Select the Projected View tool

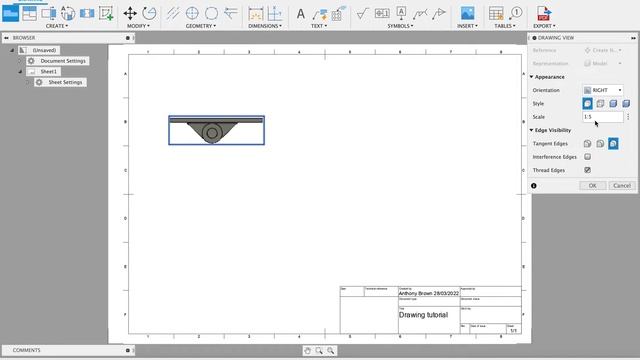(29, 13)
